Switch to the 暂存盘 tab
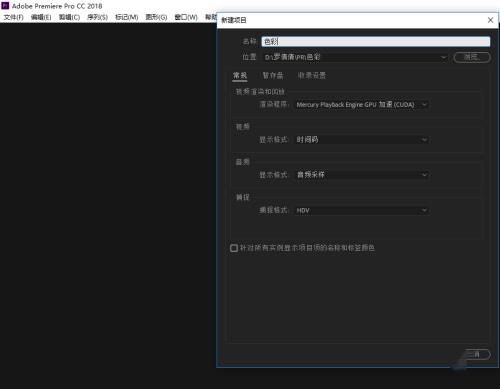The image size is (500, 389). pyautogui.click(x=273, y=76)
